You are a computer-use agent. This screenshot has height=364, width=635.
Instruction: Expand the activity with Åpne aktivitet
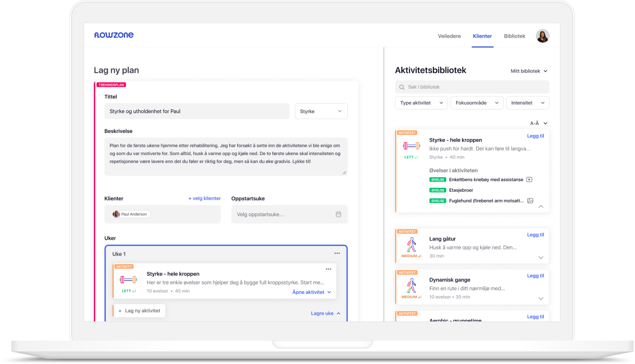311,292
